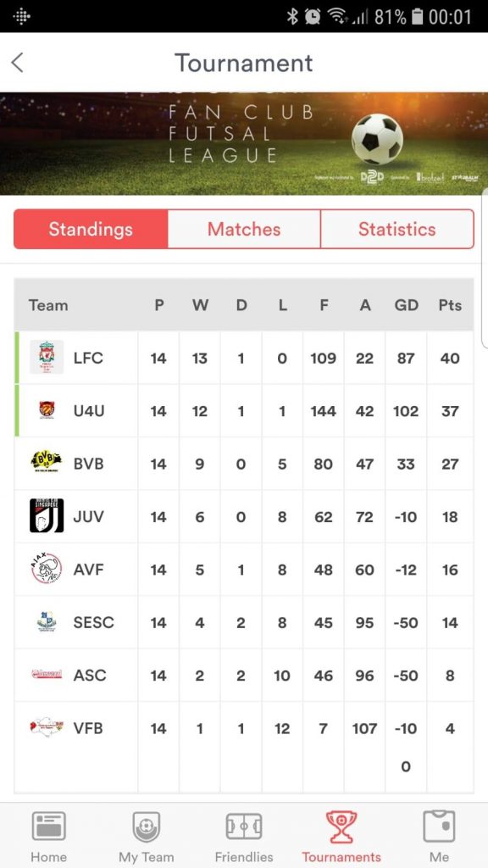The image size is (488, 868).
Task: Switch to the Matches tab
Action: 244,229
